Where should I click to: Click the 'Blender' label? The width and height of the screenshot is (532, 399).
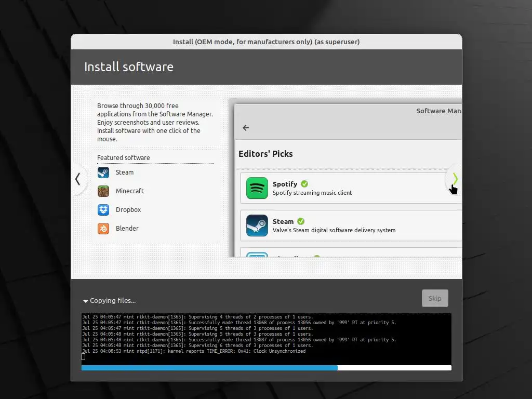point(127,229)
